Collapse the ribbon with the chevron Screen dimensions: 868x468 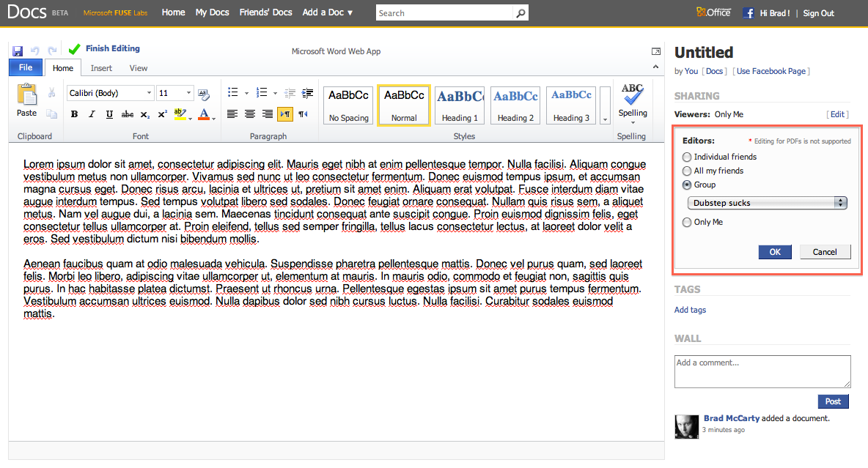click(656, 67)
